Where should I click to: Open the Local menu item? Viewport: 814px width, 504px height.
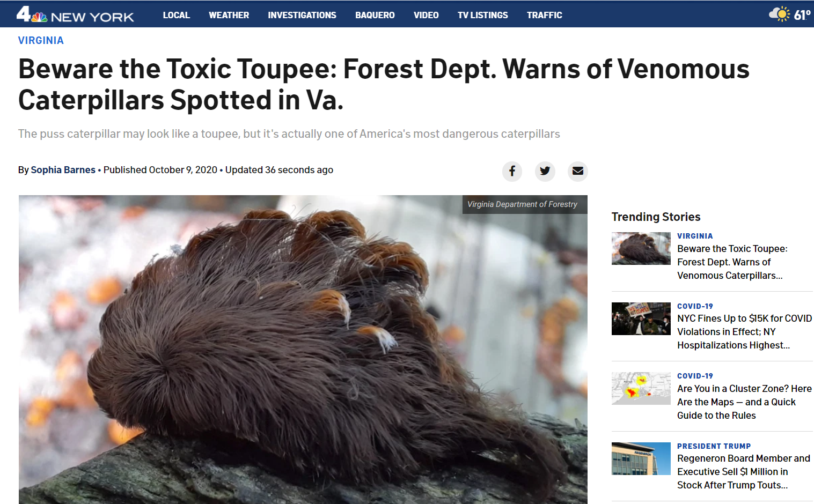click(x=177, y=15)
